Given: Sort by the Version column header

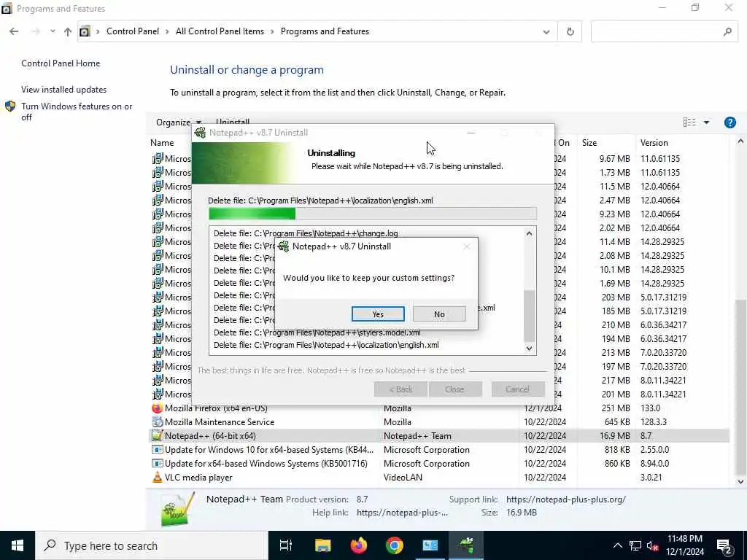Looking at the screenshot, I should [x=654, y=143].
